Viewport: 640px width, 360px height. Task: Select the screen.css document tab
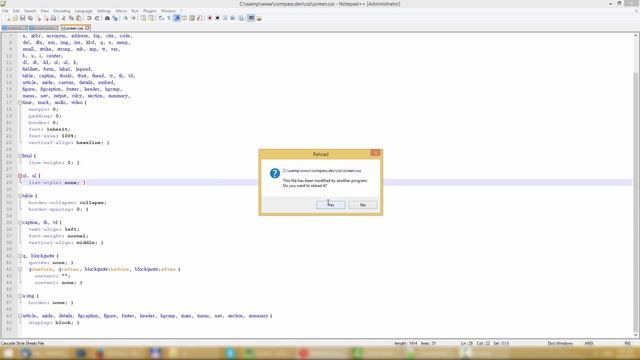click(x=74, y=28)
